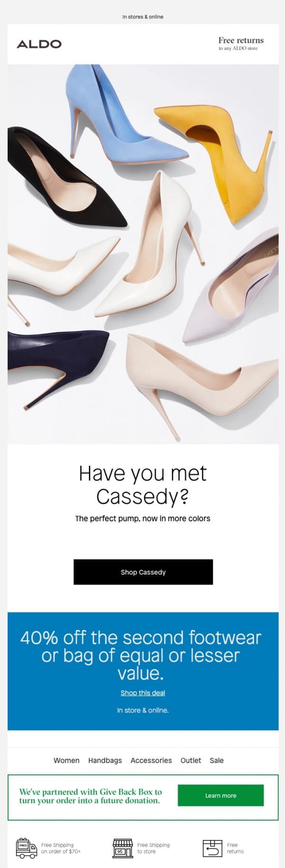Image resolution: width=285 pixels, height=868 pixels.
Task: Open the Shop this deal link
Action: tap(143, 693)
